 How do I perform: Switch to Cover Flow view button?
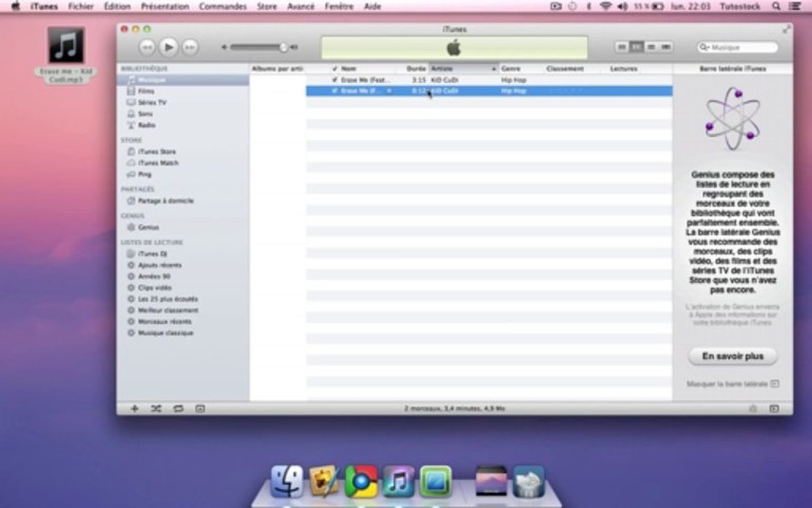(x=666, y=47)
